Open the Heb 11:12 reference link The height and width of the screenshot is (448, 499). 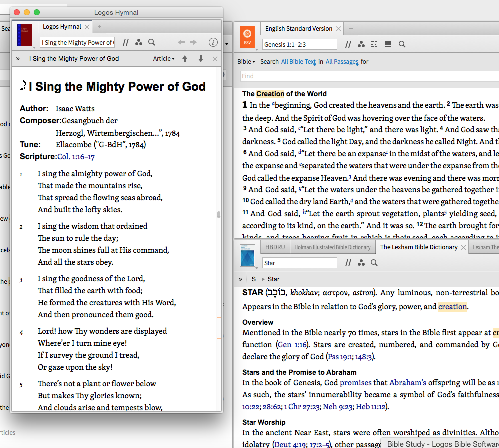coord(371,407)
